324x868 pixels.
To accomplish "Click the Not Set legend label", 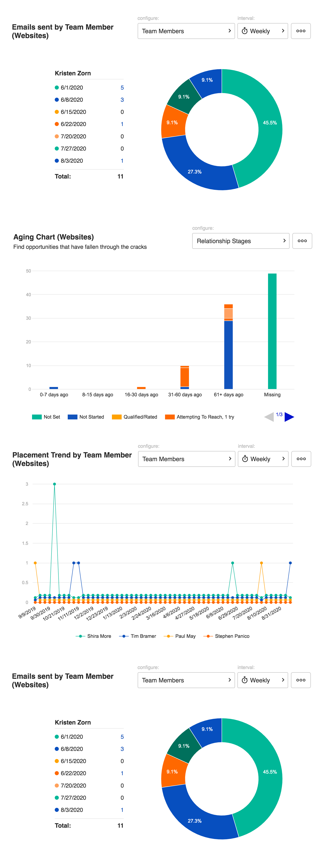I will [51, 417].
